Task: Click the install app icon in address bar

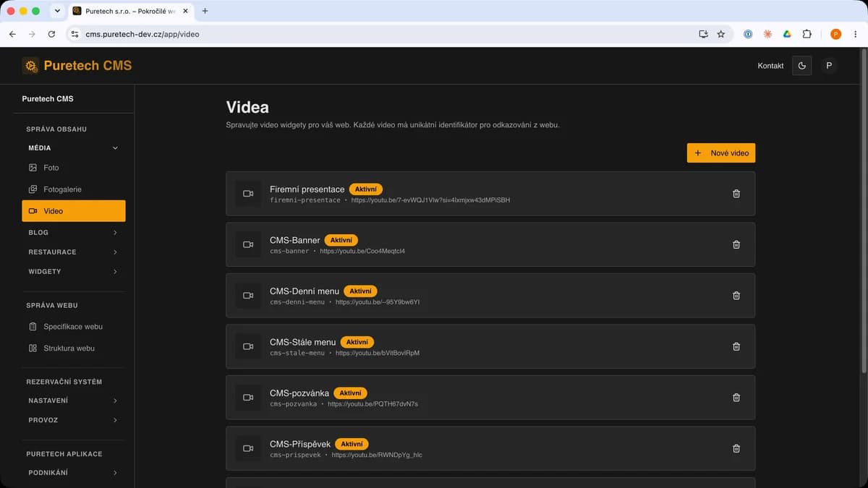Action: pyautogui.click(x=703, y=34)
